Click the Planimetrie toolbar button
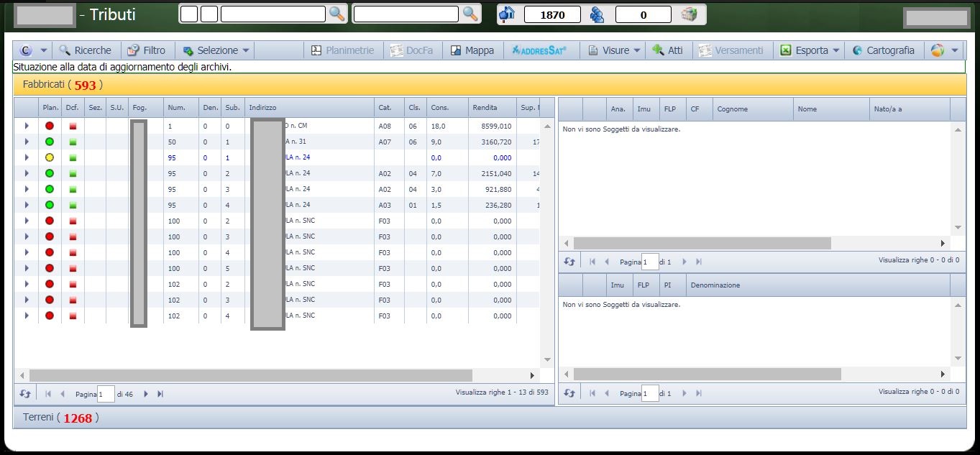 click(x=342, y=50)
